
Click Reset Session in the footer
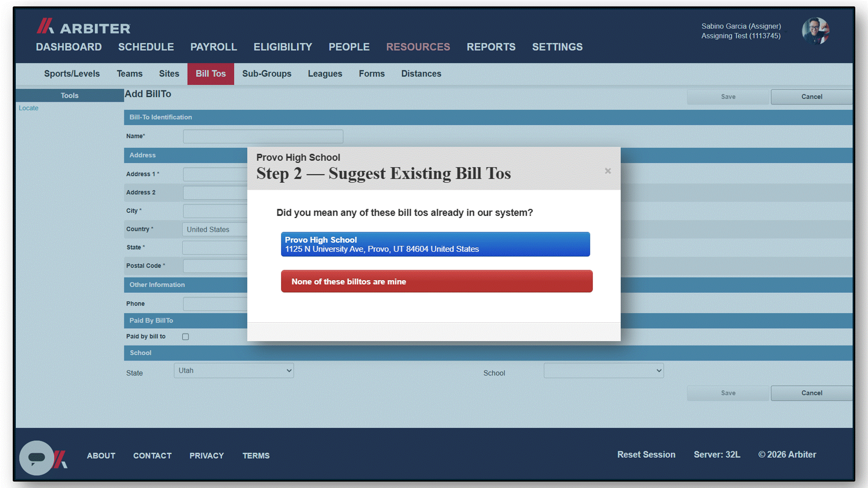point(646,455)
